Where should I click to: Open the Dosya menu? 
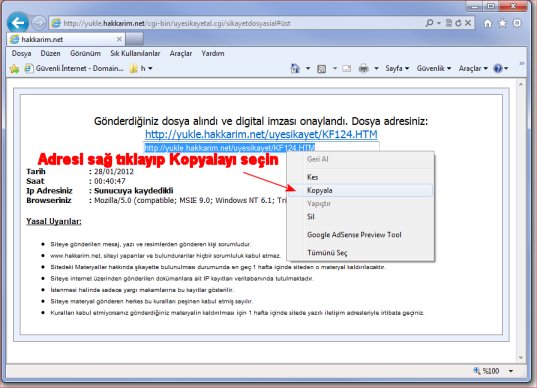pyautogui.click(x=22, y=53)
